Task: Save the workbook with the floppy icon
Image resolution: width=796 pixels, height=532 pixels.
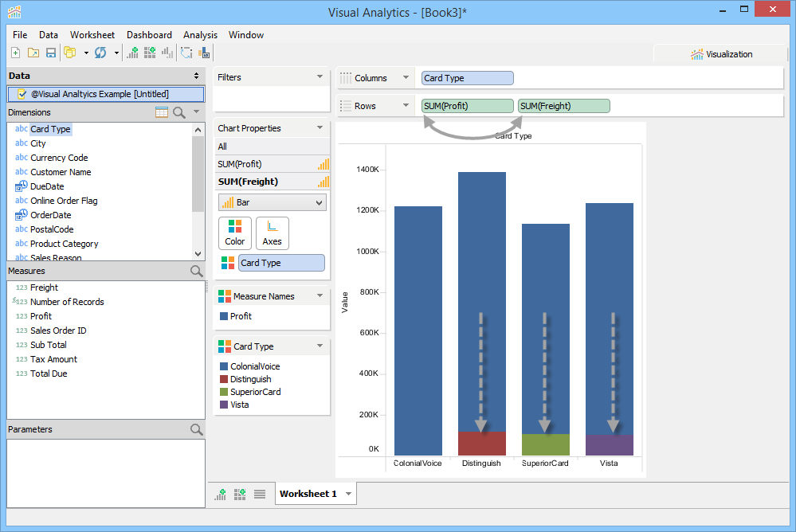Action: tap(51, 53)
